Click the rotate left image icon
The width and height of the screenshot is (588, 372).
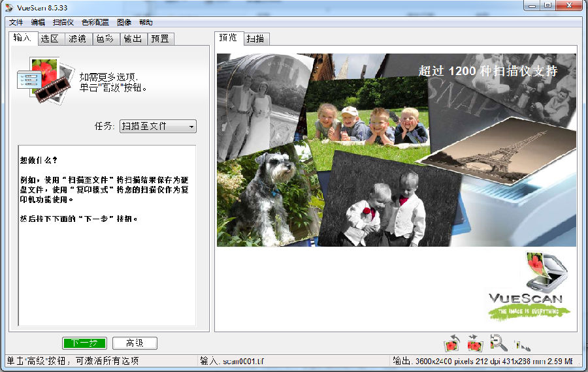(x=452, y=343)
